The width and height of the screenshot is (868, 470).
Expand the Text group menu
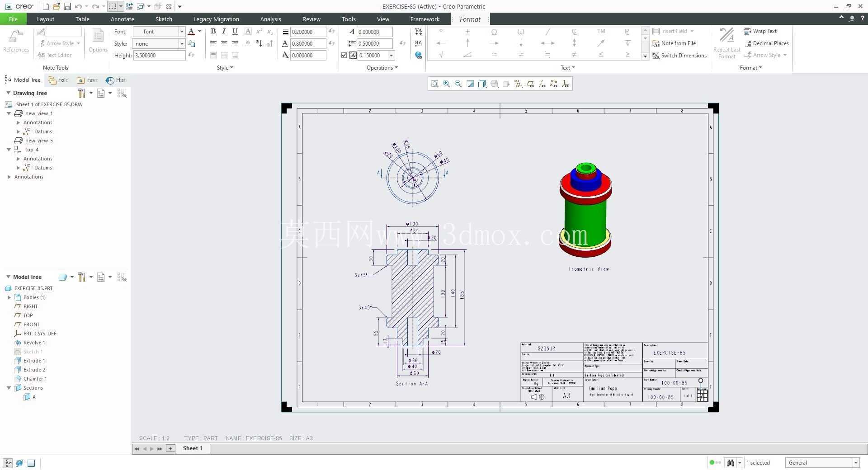[x=568, y=67]
